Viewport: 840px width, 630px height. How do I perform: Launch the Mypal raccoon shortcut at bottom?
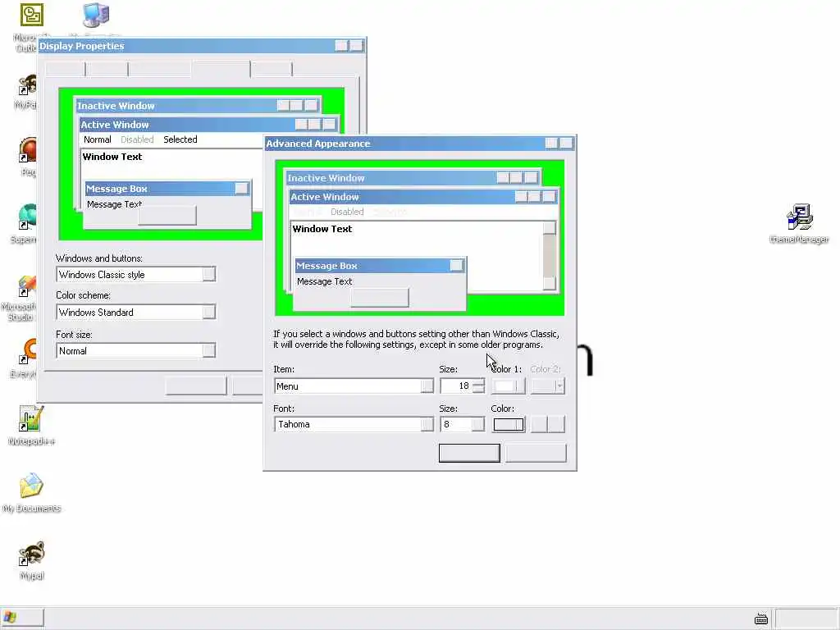coord(31,553)
